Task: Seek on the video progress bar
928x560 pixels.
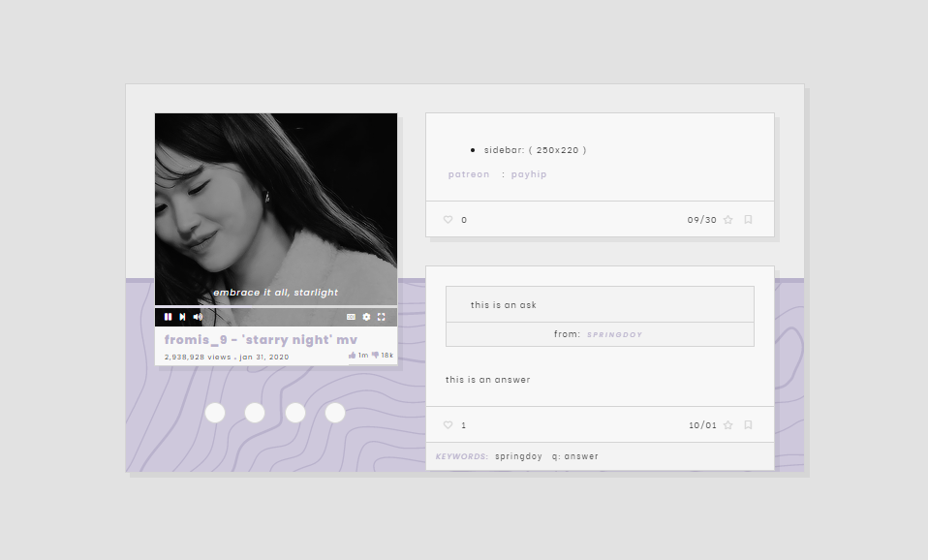Action: [276, 306]
